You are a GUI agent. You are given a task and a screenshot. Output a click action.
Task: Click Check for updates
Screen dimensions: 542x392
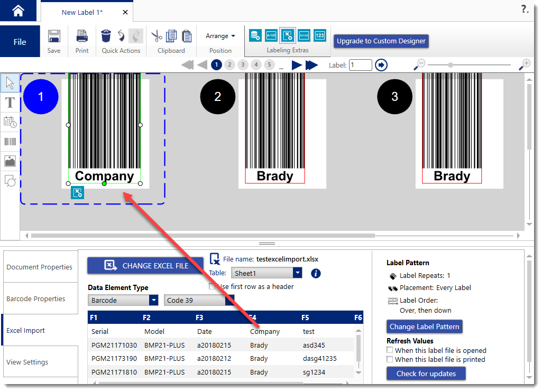[426, 374]
